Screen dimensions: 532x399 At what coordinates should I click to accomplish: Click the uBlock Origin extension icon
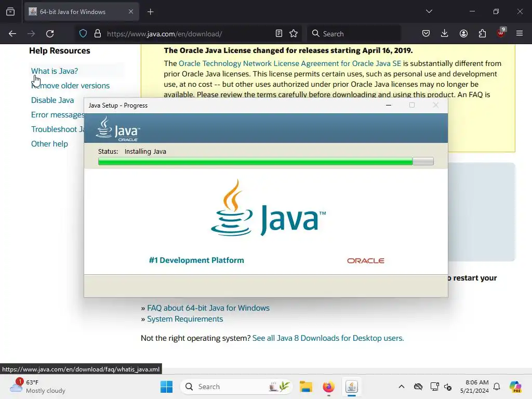point(501,33)
